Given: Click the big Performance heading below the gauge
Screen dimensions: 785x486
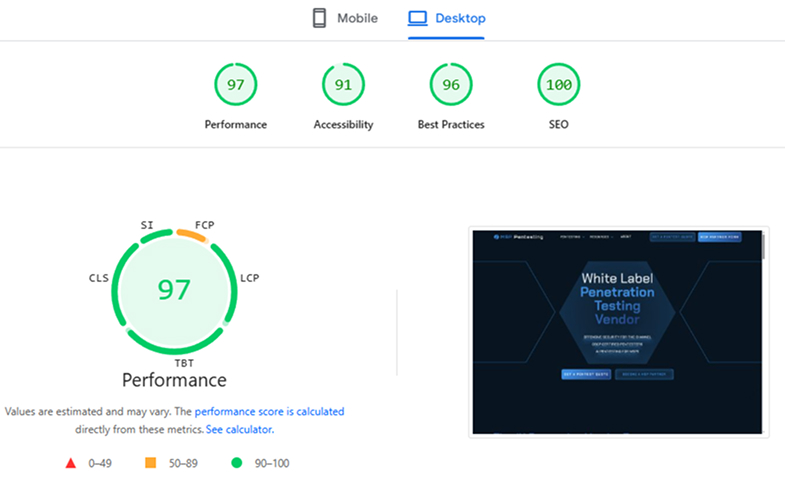Looking at the screenshot, I should tap(174, 380).
